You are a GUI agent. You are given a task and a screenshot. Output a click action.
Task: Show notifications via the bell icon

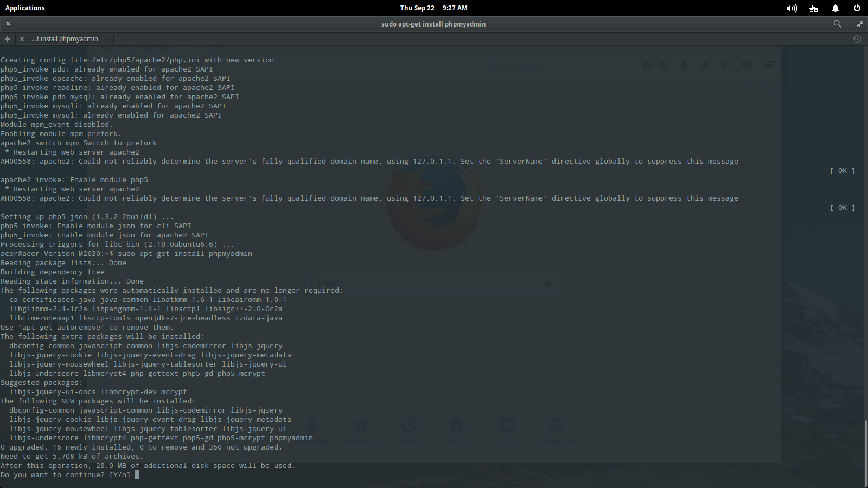[835, 8]
